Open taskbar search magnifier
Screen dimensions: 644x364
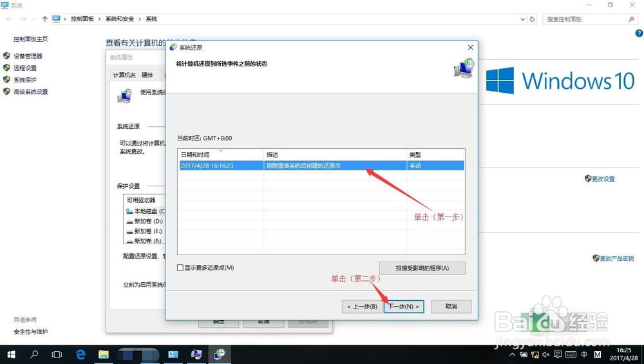(x=35, y=354)
